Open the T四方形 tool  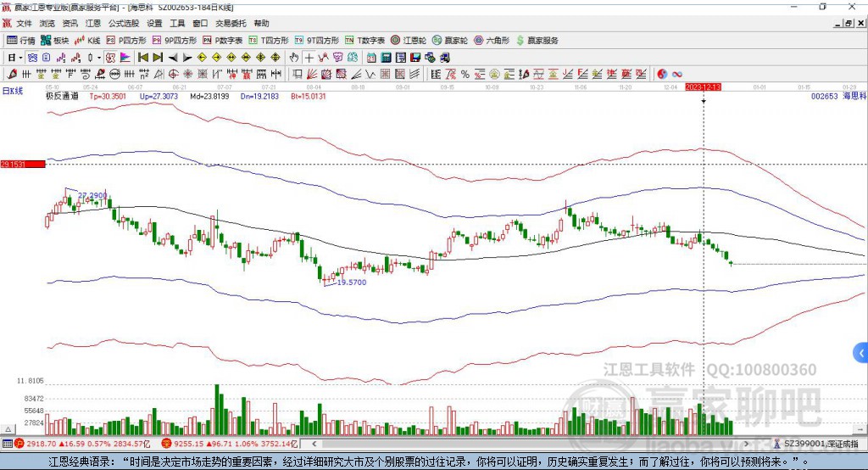point(269,41)
